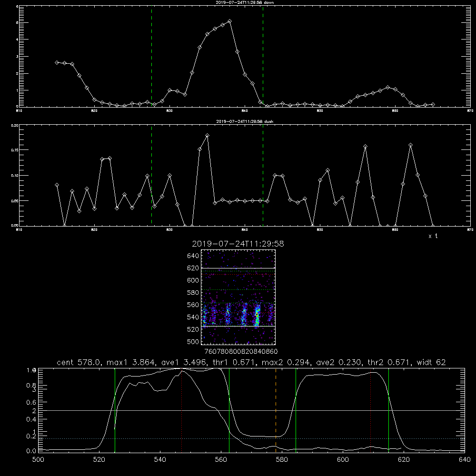Viewport: 476px width, 476px height.
Task: Click the '560' label on heatmap y-axis
Action: (x=193, y=305)
